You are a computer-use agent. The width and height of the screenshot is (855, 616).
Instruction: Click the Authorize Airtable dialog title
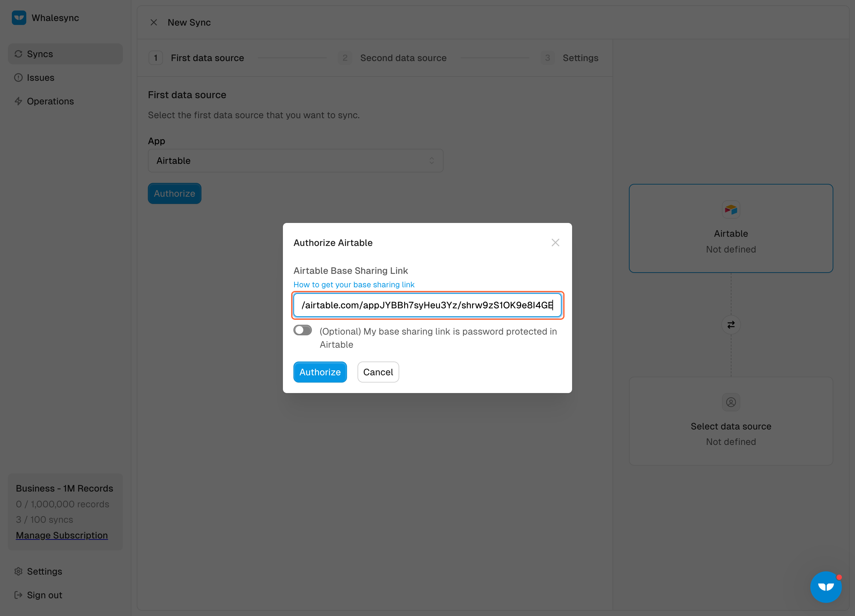pos(333,243)
